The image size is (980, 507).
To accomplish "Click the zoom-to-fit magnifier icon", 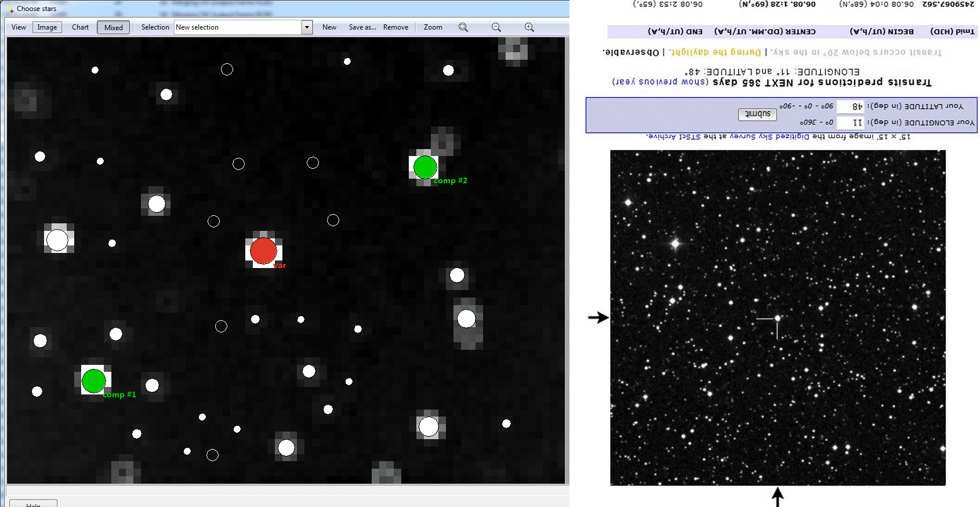I will tap(463, 27).
